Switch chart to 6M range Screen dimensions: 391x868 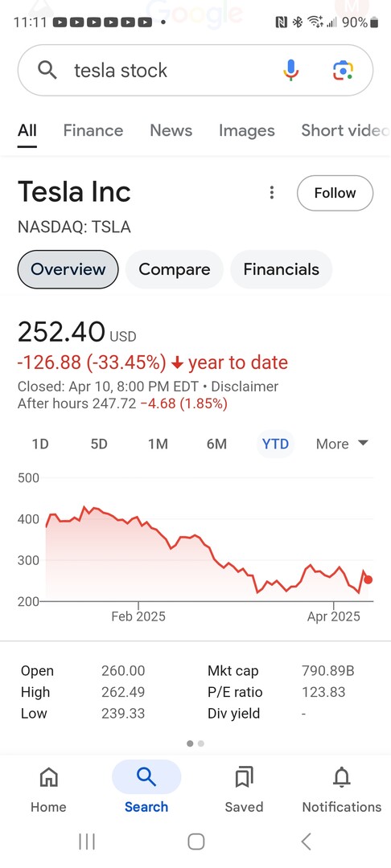coord(216,444)
